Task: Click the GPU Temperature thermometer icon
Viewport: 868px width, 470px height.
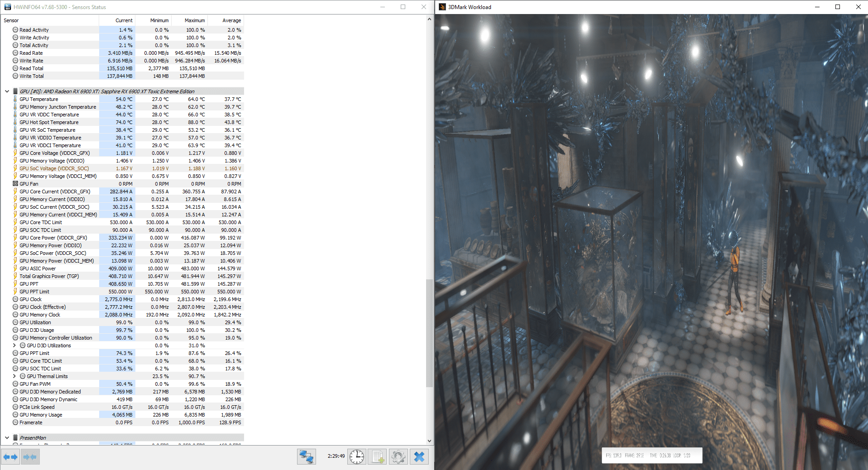Action: pyautogui.click(x=15, y=99)
